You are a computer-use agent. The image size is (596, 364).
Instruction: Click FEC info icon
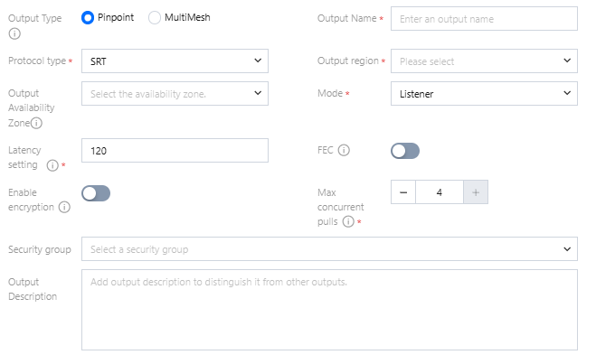[344, 151]
